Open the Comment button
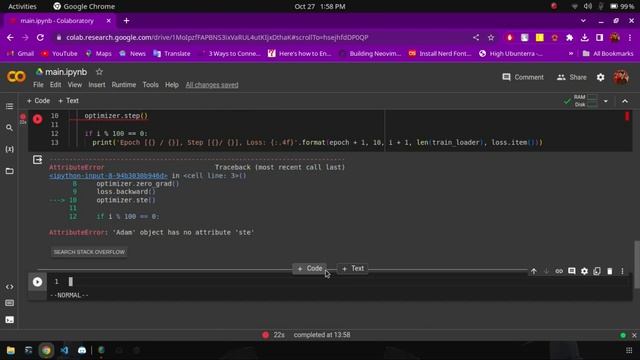 coord(523,77)
